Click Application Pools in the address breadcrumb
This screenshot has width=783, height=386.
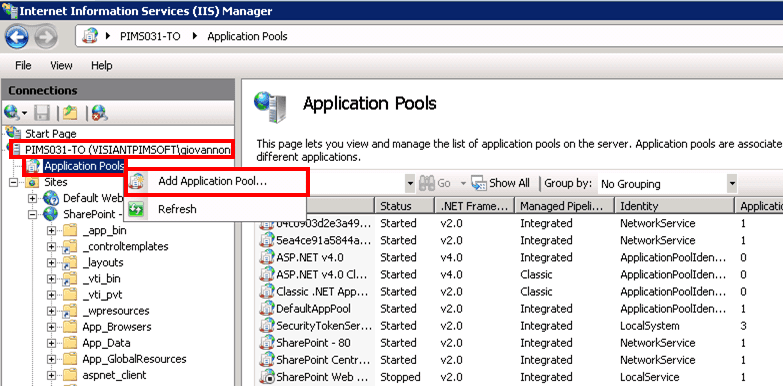click(247, 36)
